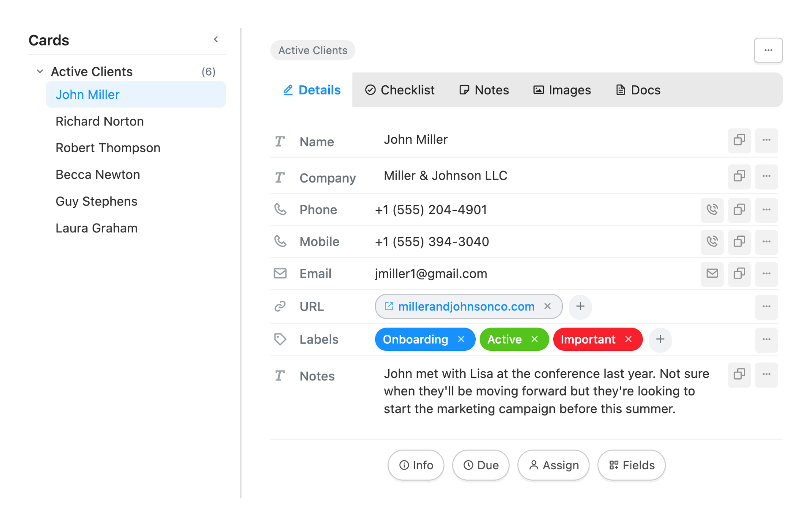The height and width of the screenshot is (514, 812).
Task: Collapse the Cards sidebar panel
Action: [x=216, y=39]
